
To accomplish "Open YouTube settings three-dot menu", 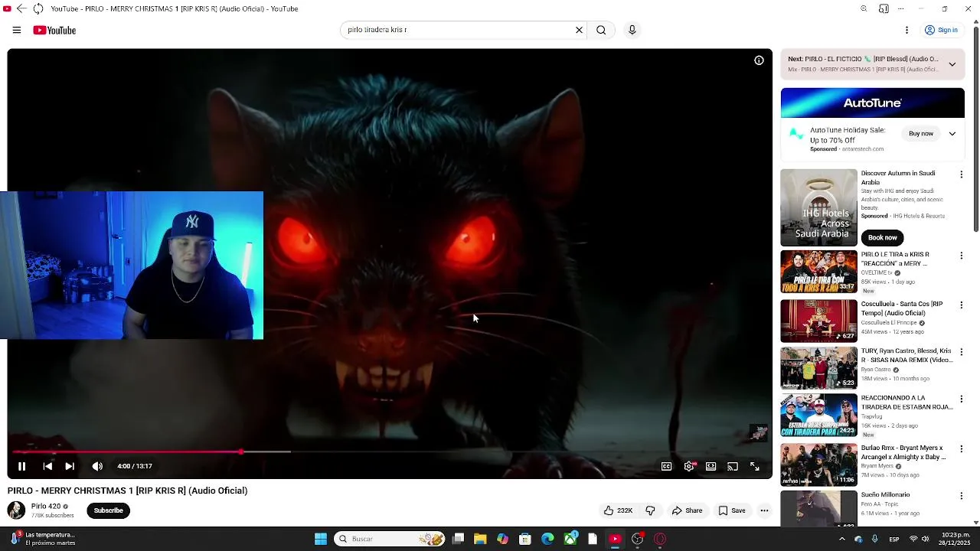I will [x=906, y=30].
